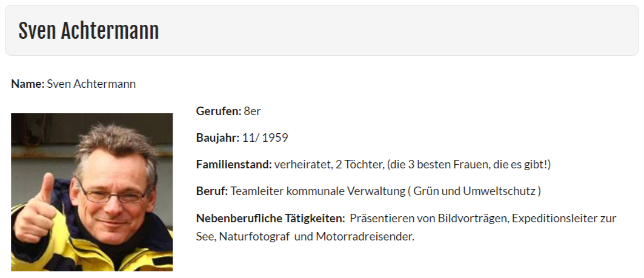Click the words "Expeditionsleiter zur"

pos(564,218)
